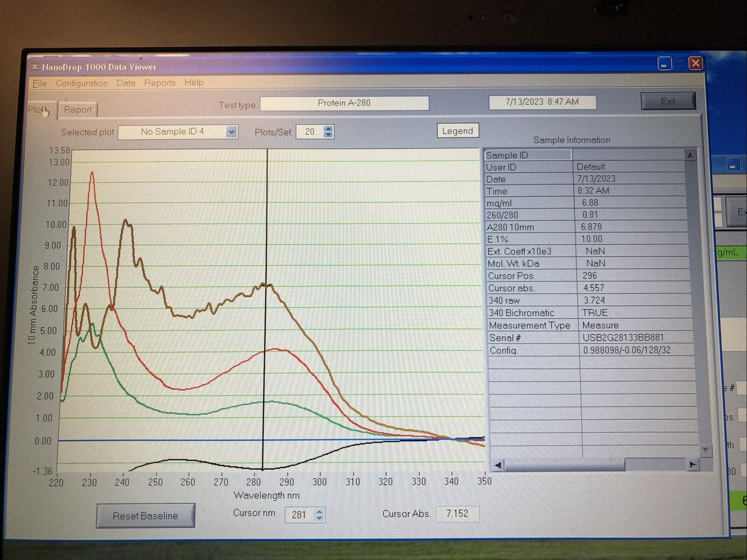Click the Date value 7/13/2023 in table
Image resolution: width=747 pixels, height=560 pixels.
click(x=596, y=179)
